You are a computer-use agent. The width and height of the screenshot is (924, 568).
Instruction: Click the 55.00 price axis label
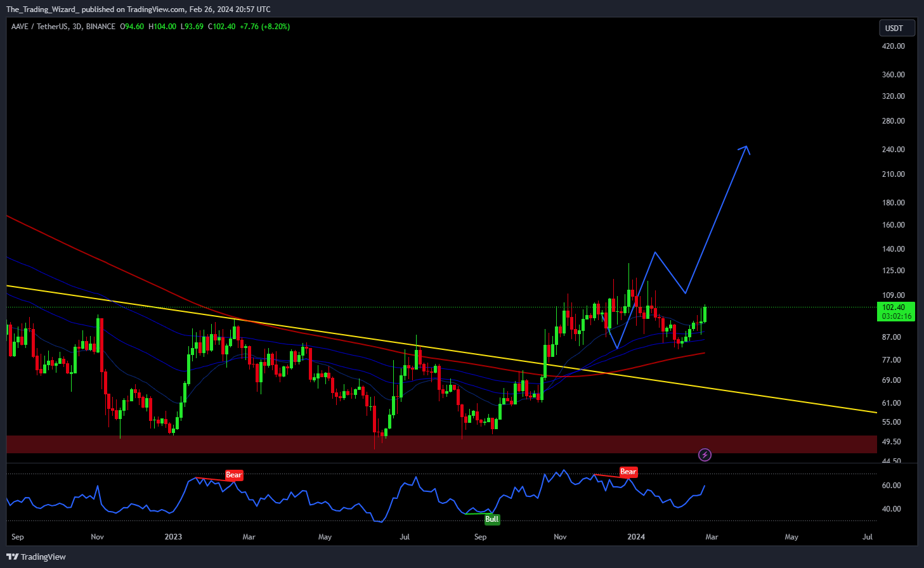[891, 422]
